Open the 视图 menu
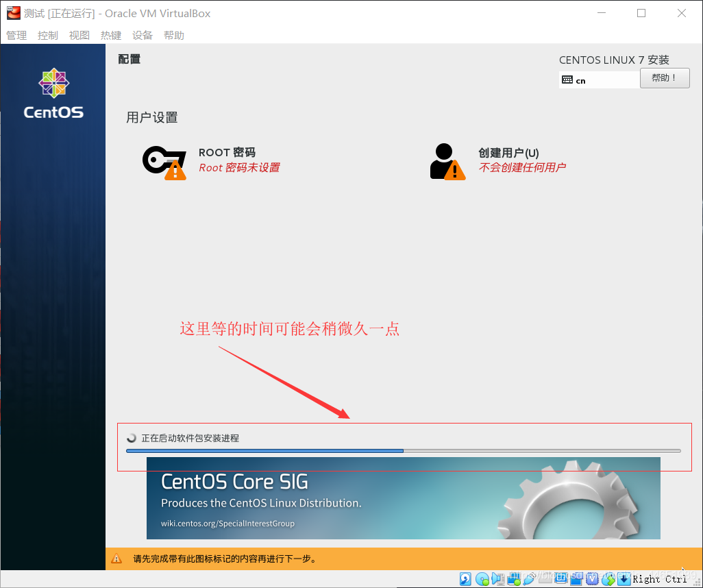 (x=79, y=35)
